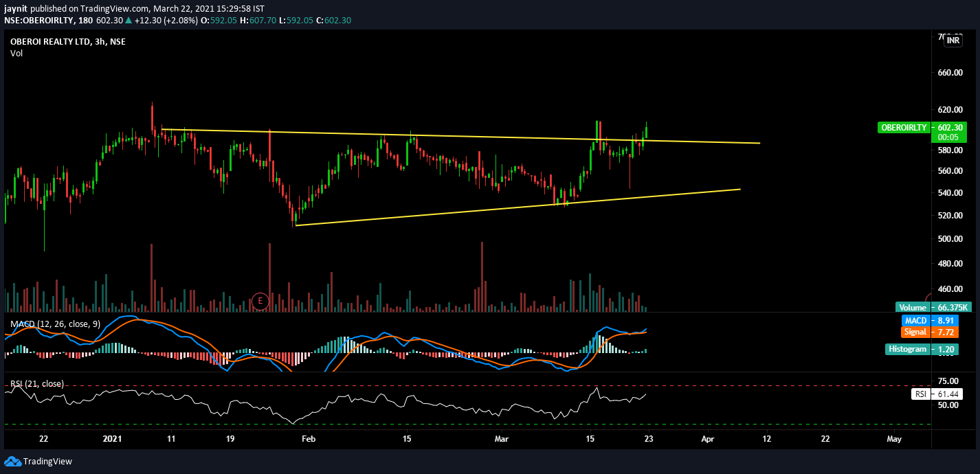The image size is (980, 474).
Task: Click the H:607.70 high value in header
Action: pyautogui.click(x=258, y=20)
